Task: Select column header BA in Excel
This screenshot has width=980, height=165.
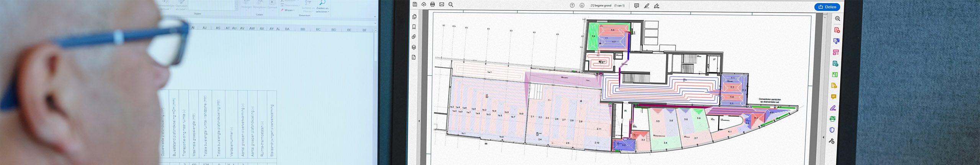Action: tap(287, 29)
